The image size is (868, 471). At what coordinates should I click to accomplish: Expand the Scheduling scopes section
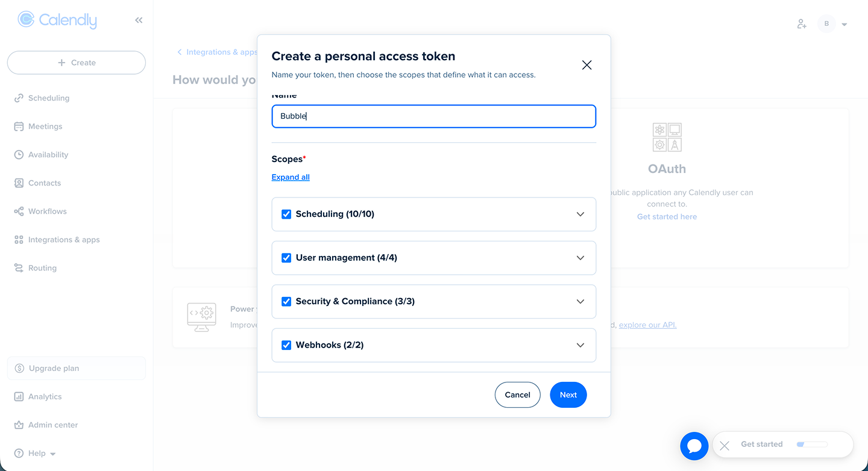pos(580,214)
